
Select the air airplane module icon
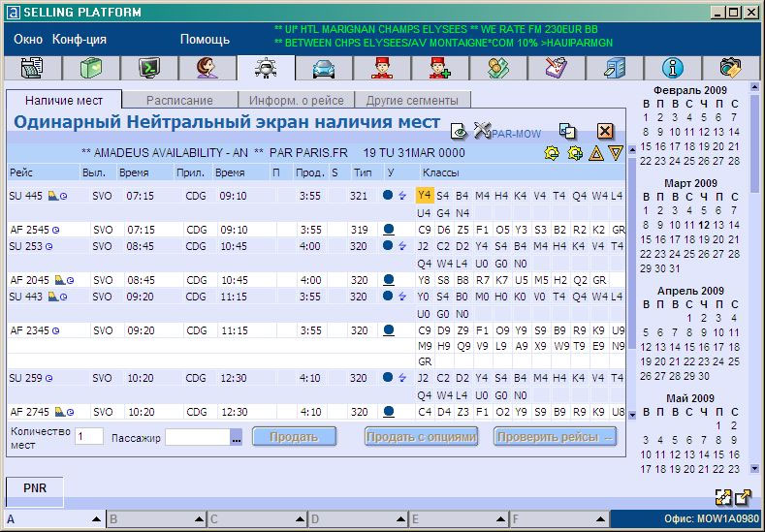266,68
